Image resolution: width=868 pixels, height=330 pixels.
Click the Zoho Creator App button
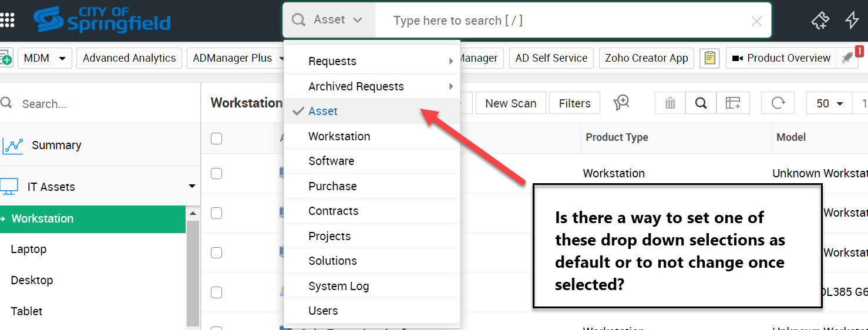pyautogui.click(x=647, y=58)
